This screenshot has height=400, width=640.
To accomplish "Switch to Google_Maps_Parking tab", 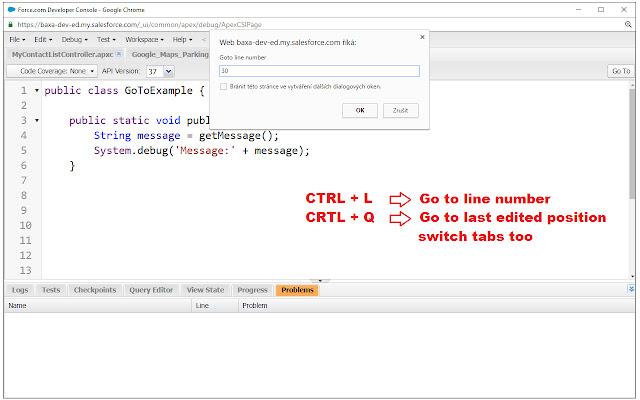I will coord(170,54).
